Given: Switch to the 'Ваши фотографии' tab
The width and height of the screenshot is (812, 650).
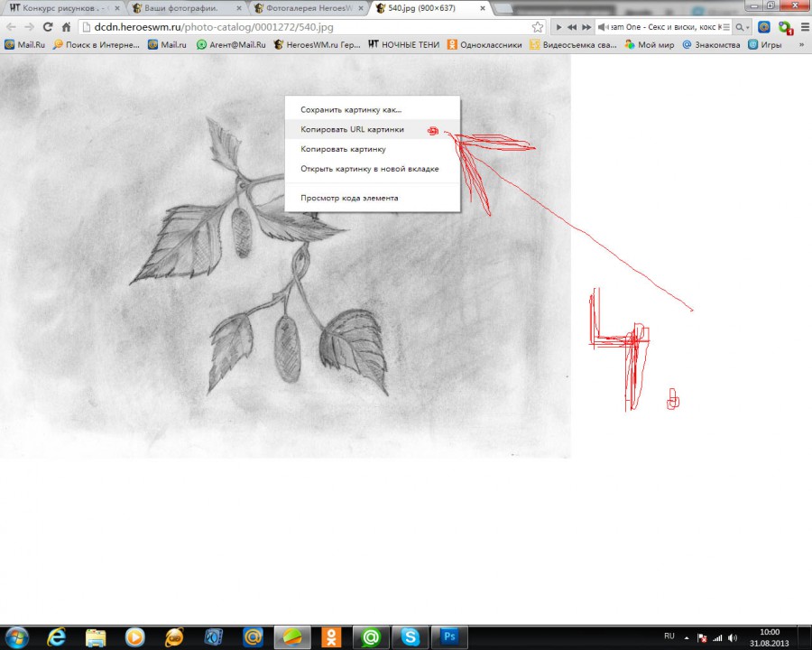Looking at the screenshot, I should pos(180,8).
